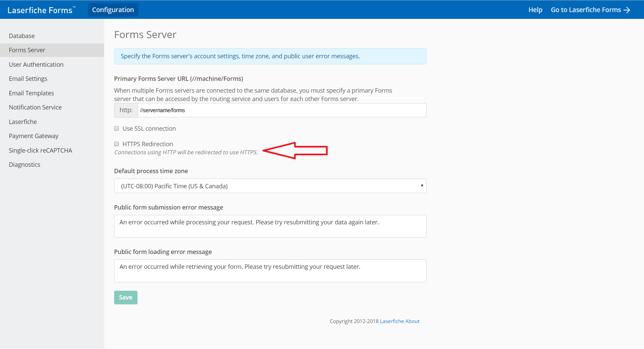The width and height of the screenshot is (644, 349).
Task: Go to Laserfiche Forms arrow link
Action: (590, 10)
